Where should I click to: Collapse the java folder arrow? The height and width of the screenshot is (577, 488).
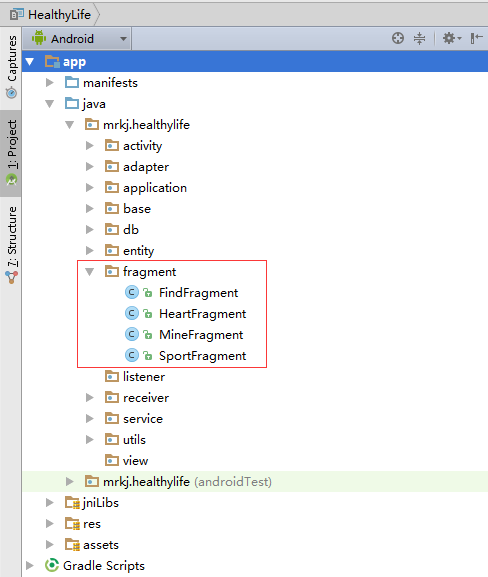pos(50,104)
